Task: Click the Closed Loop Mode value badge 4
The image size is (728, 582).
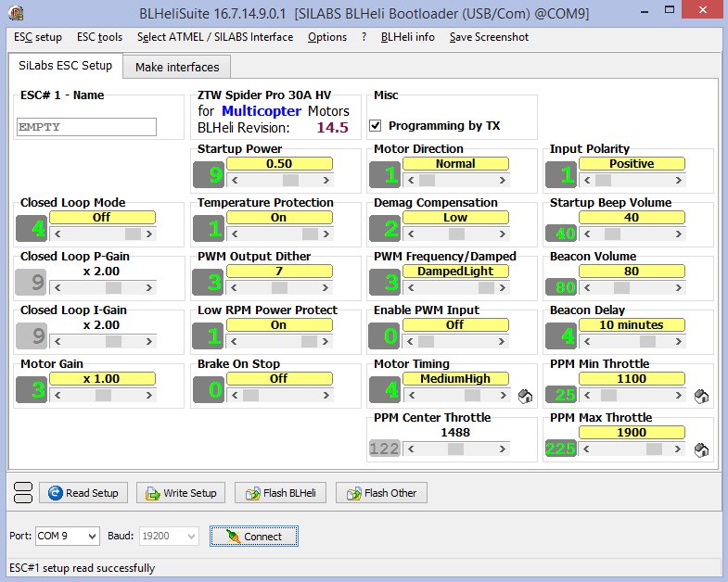Action: (x=32, y=228)
